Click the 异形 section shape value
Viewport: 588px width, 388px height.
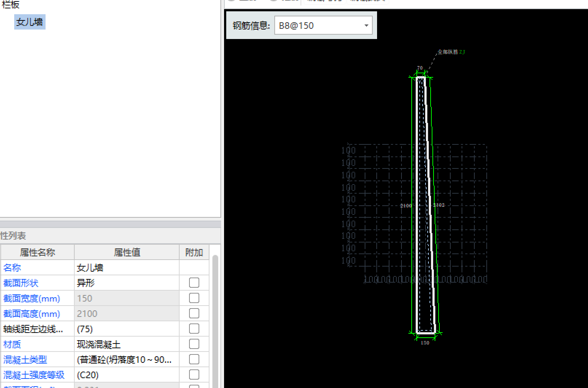click(x=127, y=283)
